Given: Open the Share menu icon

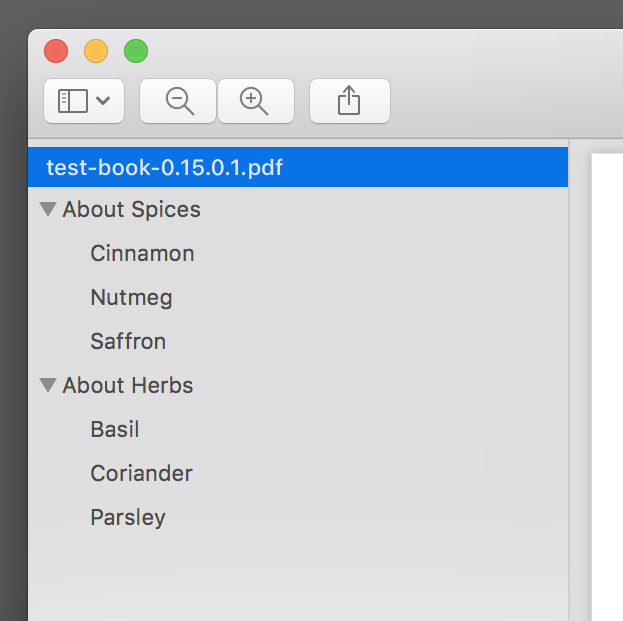Looking at the screenshot, I should click(x=349, y=100).
